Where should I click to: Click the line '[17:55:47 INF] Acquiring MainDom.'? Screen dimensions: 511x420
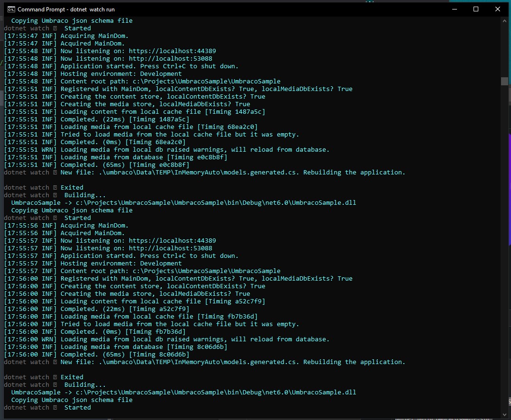tap(66, 36)
